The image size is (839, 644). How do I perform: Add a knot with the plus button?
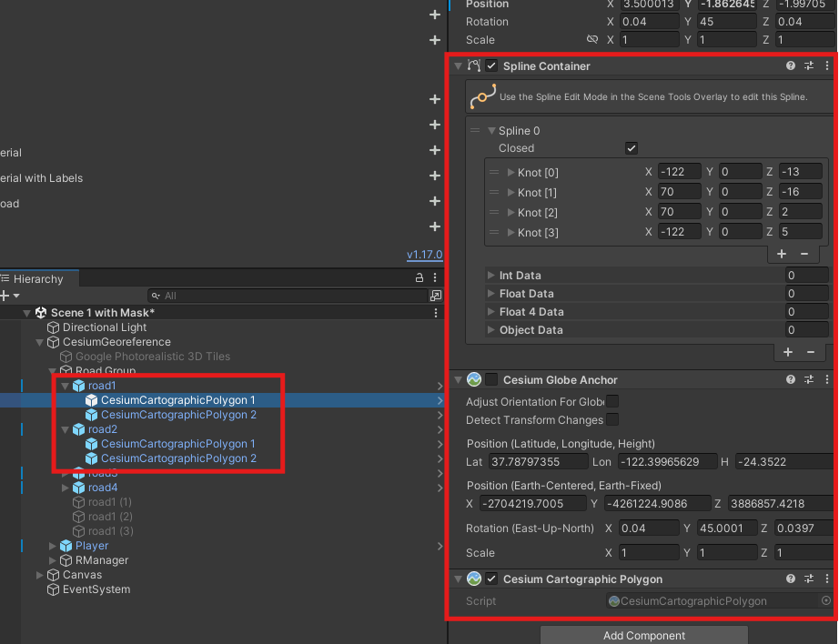coord(781,254)
